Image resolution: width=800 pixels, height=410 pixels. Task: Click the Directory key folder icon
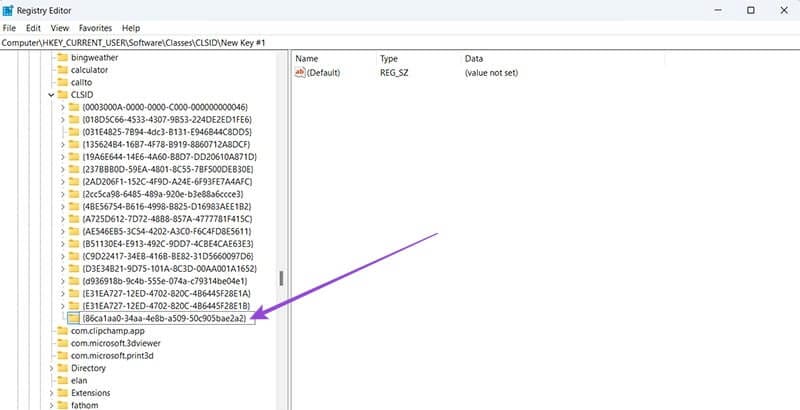coord(62,368)
